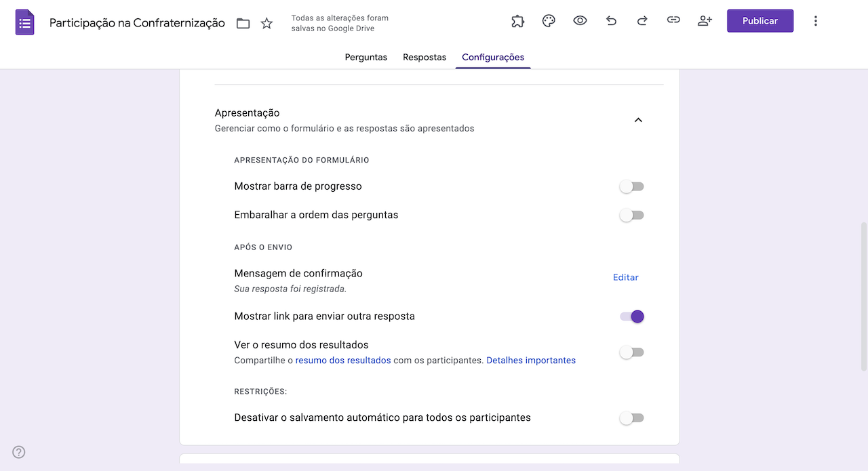Copy the form link icon
Viewport: 868px width, 471px height.
click(673, 20)
